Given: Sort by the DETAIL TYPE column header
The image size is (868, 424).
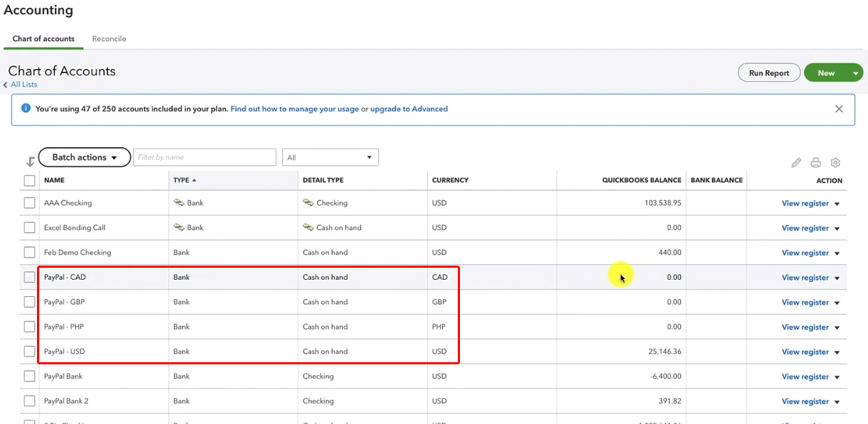Looking at the screenshot, I should 323,180.
